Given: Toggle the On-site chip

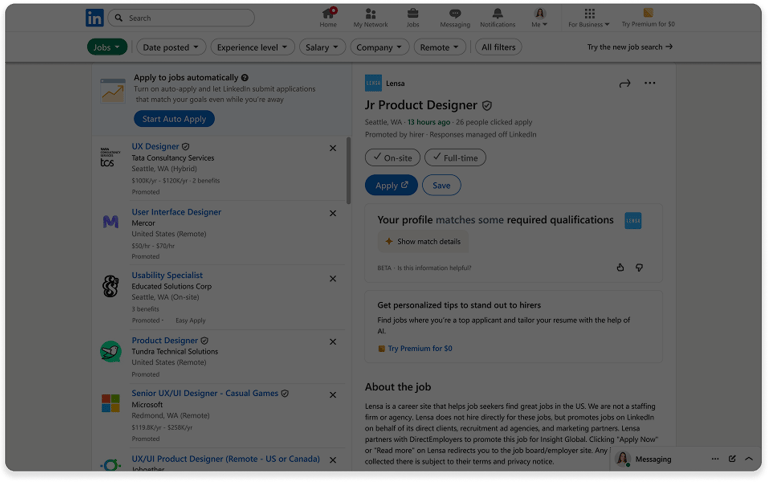Looking at the screenshot, I should (x=392, y=158).
